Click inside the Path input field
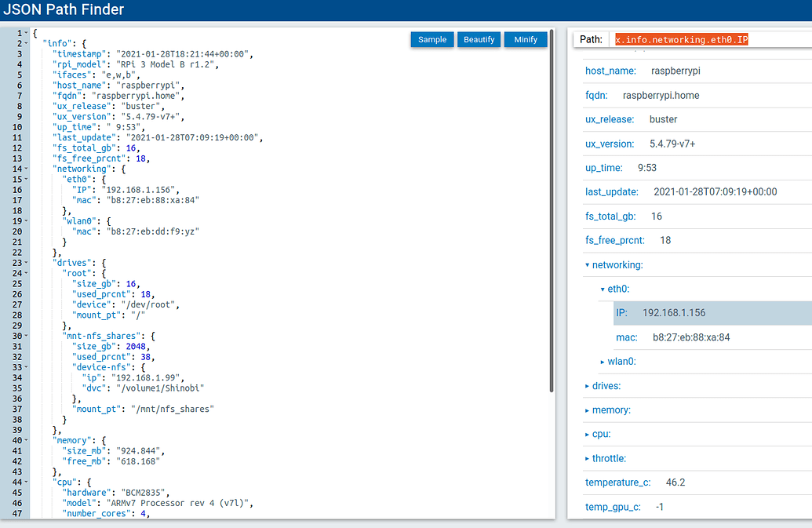The image size is (812, 528). 722,38
